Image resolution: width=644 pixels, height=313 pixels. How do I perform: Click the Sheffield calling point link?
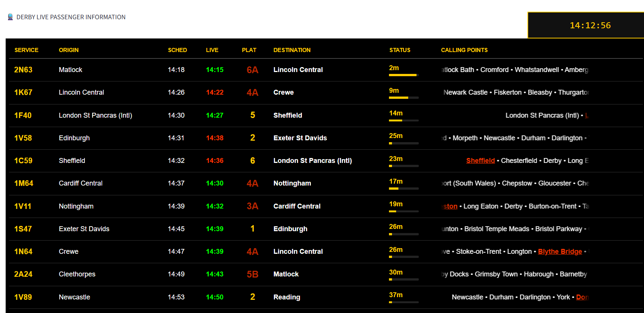coord(480,161)
